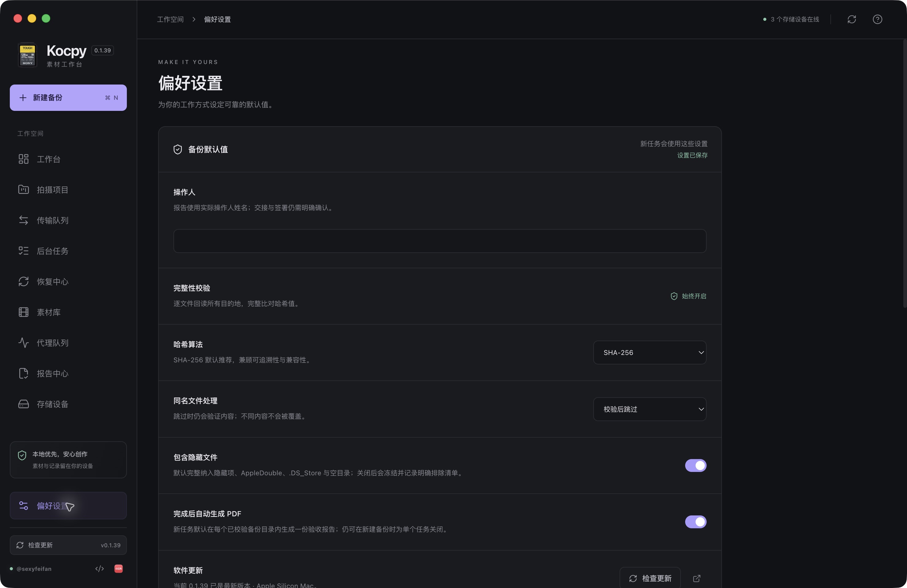Click the red 小红书 badge icon

pyautogui.click(x=119, y=569)
